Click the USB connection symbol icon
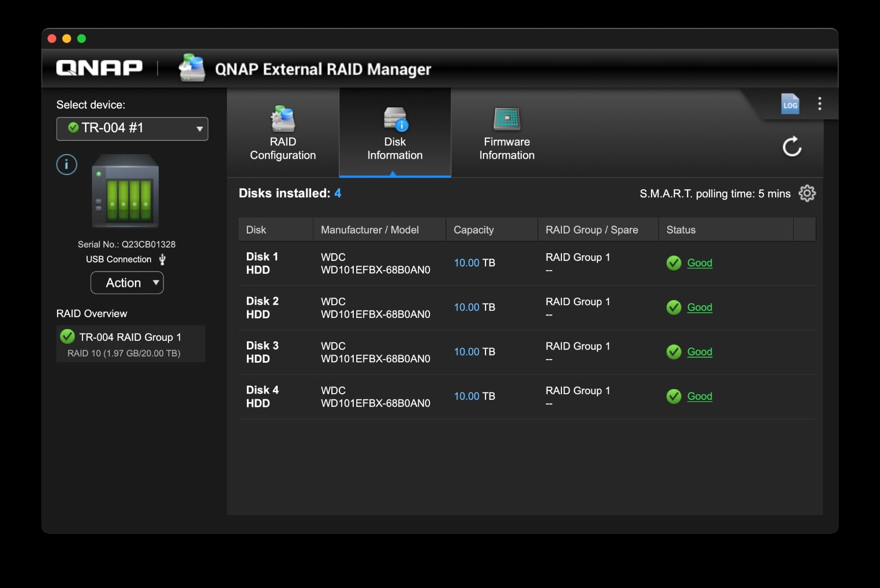 point(162,259)
